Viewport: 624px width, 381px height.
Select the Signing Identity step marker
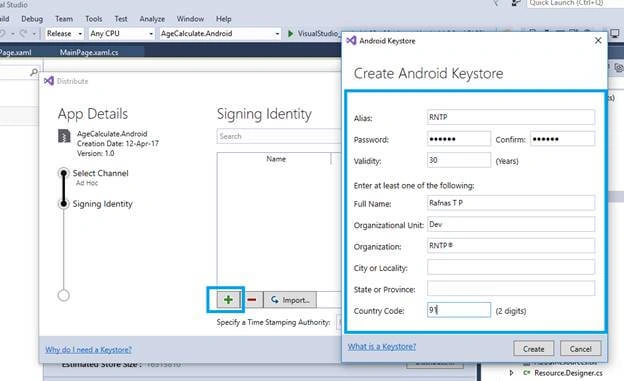pyautogui.click(x=64, y=204)
